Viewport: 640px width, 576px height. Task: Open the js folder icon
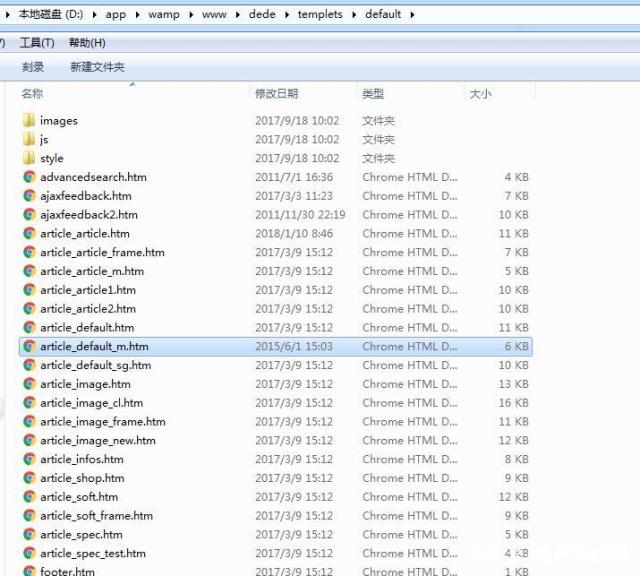click(29, 139)
